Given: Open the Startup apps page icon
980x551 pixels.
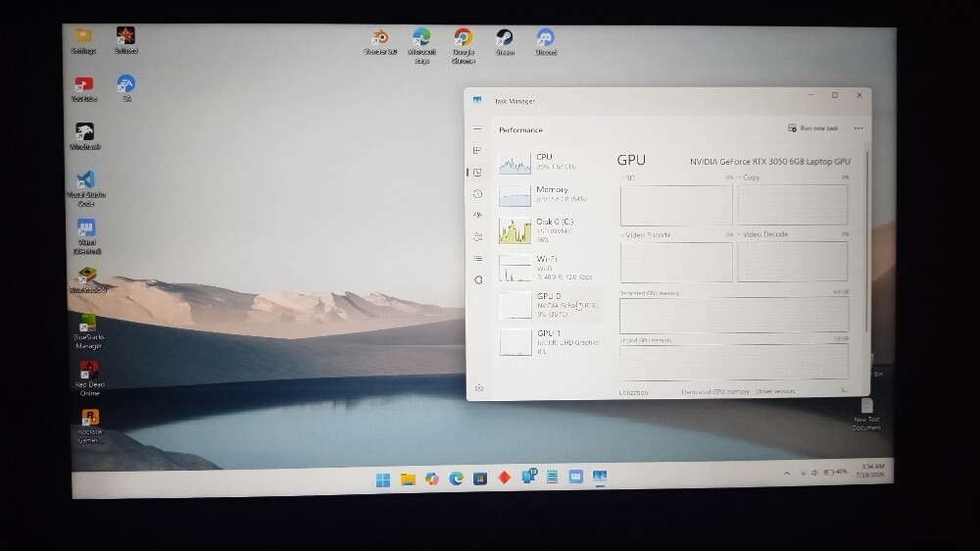Looking at the screenshot, I should tap(477, 215).
